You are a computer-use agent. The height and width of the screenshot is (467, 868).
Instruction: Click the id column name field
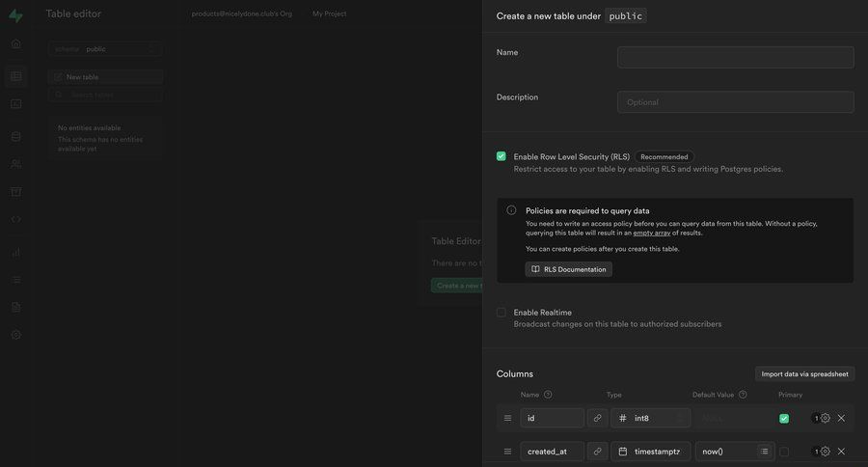[x=552, y=418]
